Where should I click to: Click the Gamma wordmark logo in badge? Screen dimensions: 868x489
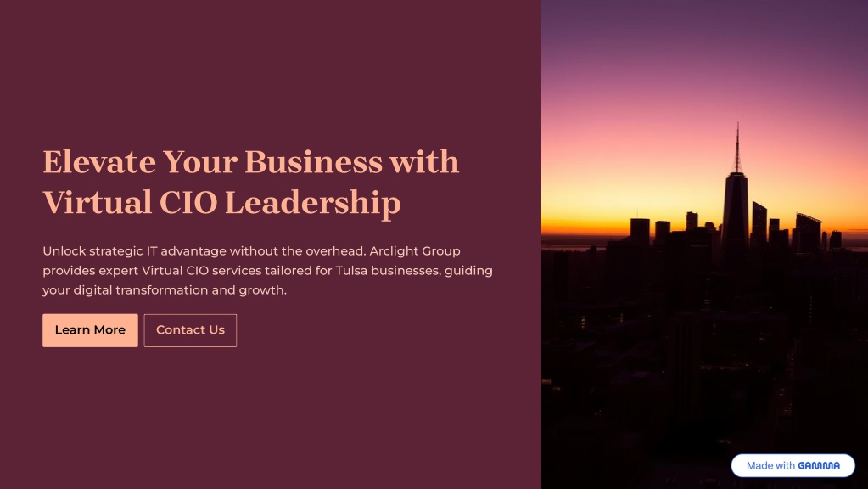tap(819, 466)
